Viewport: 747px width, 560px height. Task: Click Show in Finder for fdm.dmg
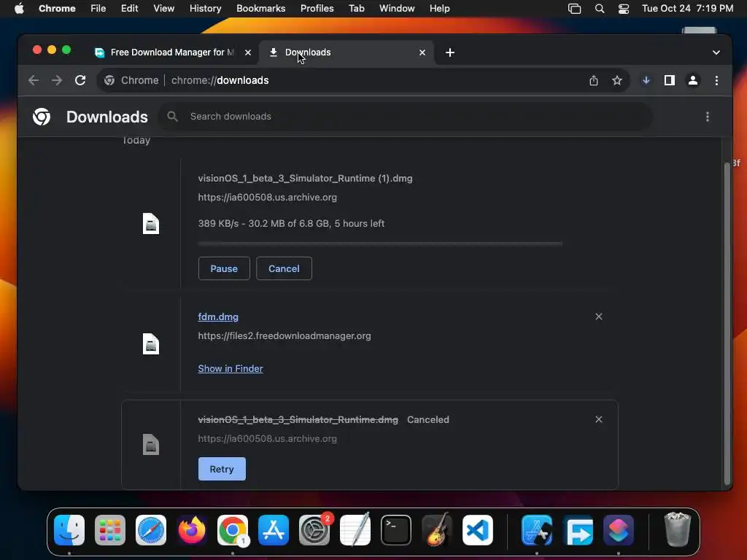(231, 368)
